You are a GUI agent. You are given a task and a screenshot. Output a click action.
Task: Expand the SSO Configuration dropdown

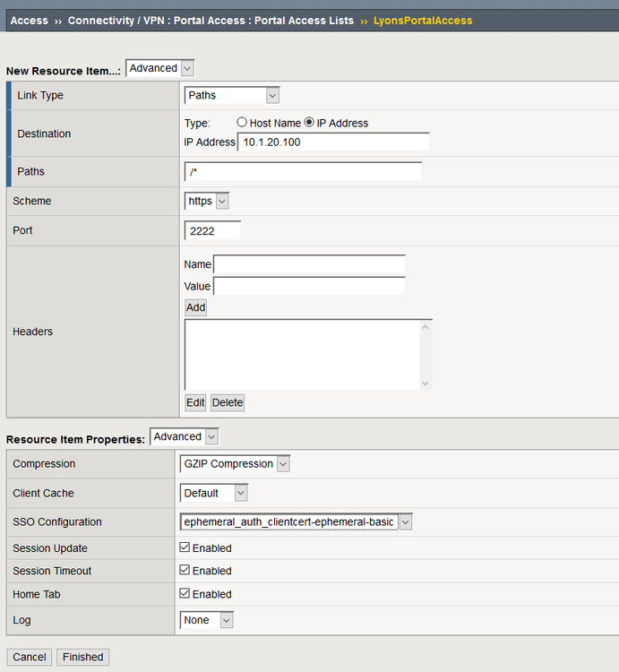[296, 521]
